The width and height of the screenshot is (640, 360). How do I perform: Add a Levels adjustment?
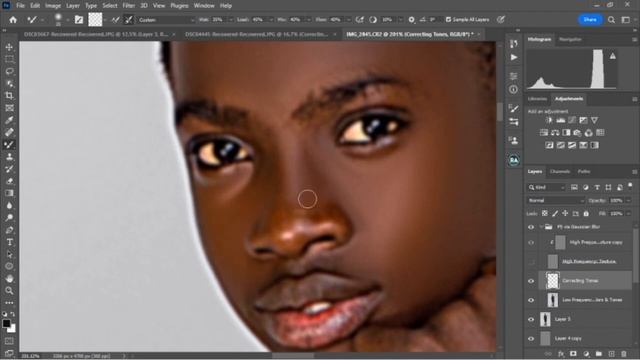[560, 120]
